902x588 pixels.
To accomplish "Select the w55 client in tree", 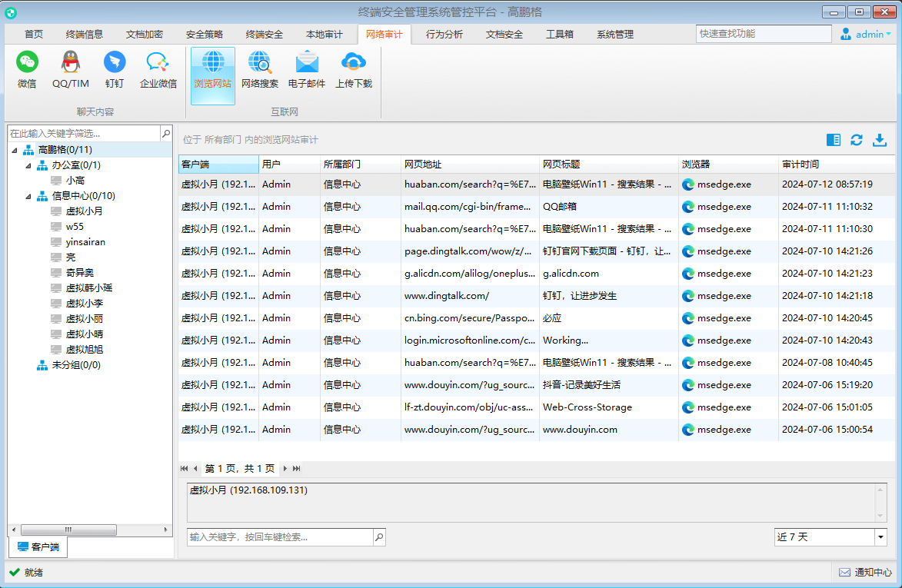I will [75, 227].
